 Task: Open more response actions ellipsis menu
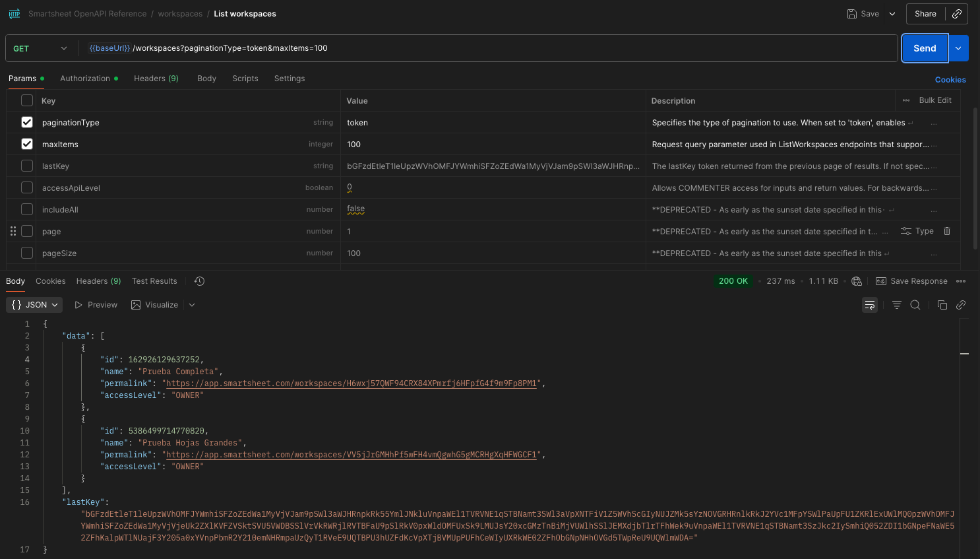(x=961, y=281)
